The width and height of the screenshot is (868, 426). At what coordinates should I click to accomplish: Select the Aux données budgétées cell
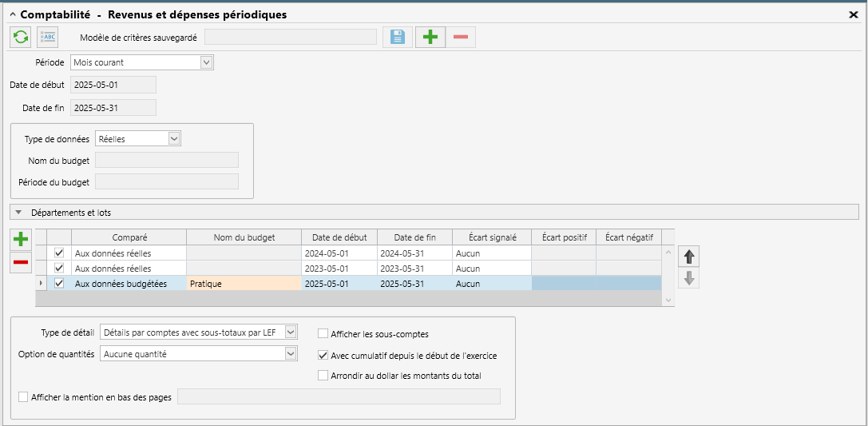pos(129,283)
